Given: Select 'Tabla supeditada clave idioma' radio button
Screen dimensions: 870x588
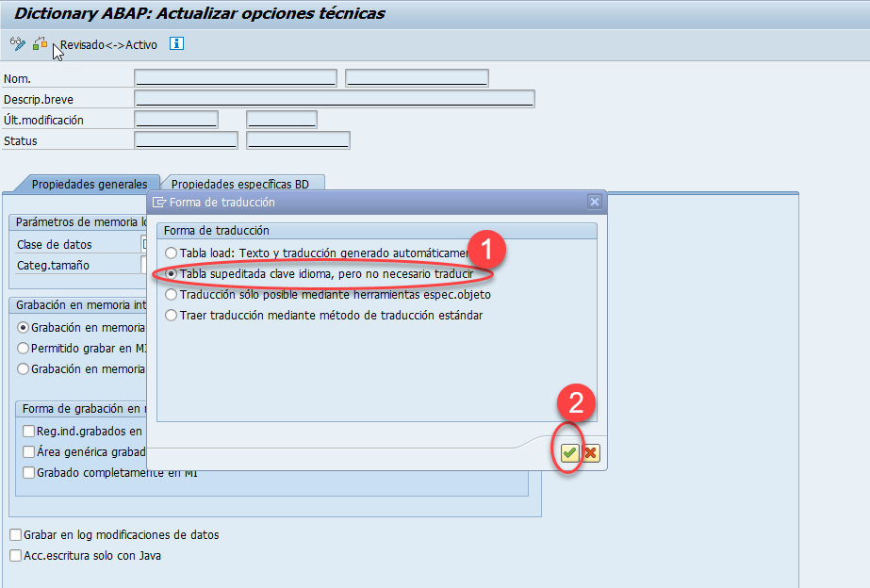Looking at the screenshot, I should tap(171, 274).
